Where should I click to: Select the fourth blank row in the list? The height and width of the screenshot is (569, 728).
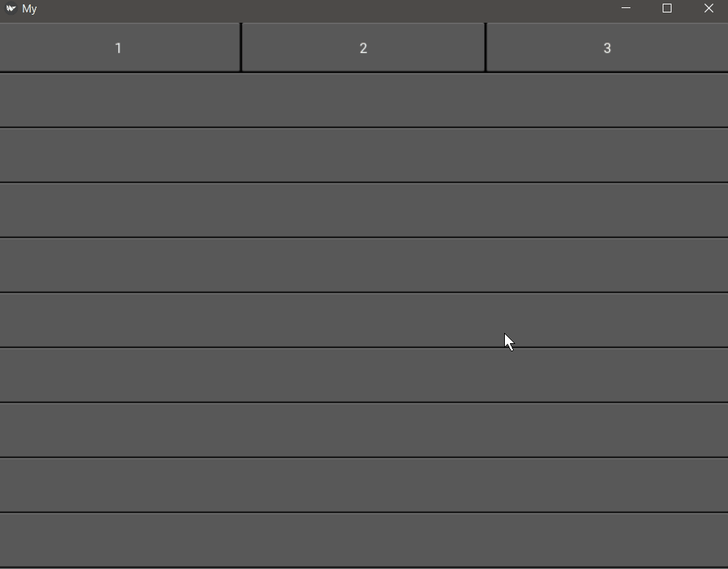(x=364, y=265)
